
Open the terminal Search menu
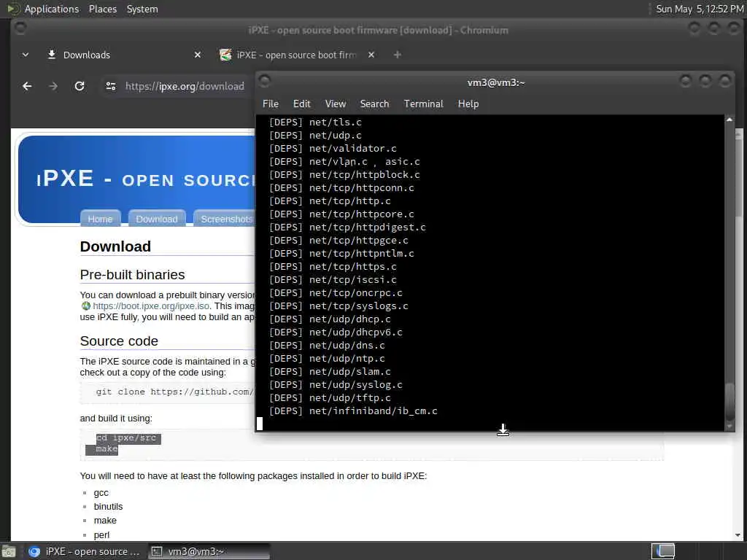coord(374,104)
